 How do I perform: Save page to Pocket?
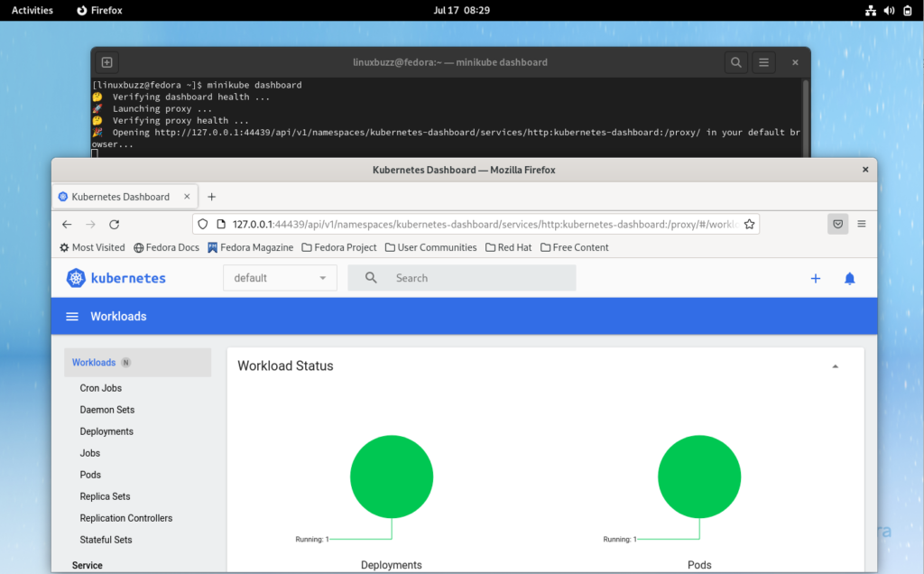click(x=837, y=224)
